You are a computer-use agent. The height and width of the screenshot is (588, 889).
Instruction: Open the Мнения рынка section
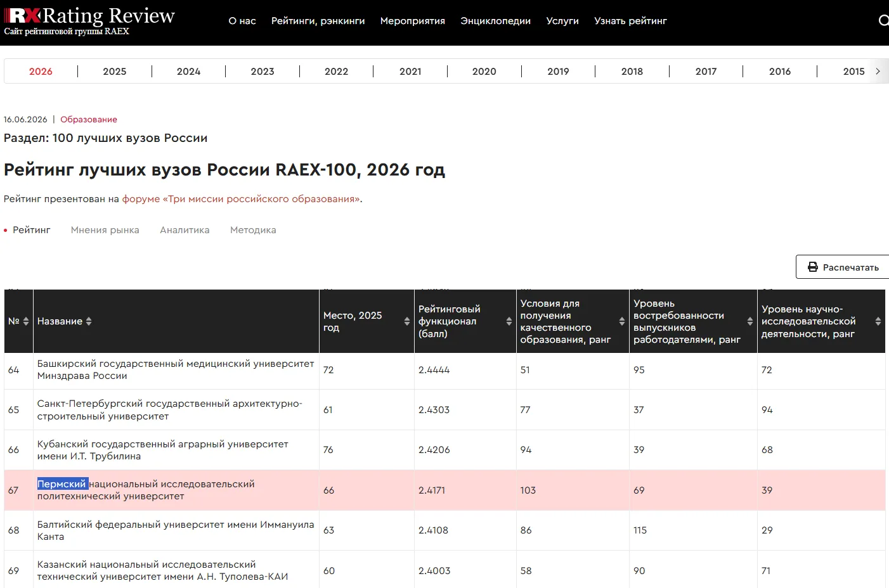pyautogui.click(x=105, y=230)
